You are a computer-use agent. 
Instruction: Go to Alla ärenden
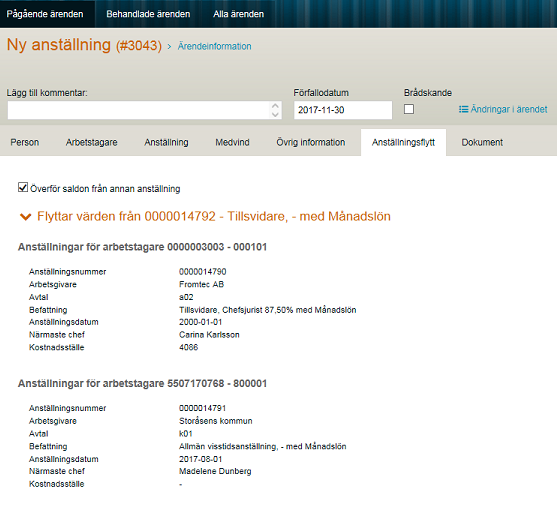coord(238,14)
